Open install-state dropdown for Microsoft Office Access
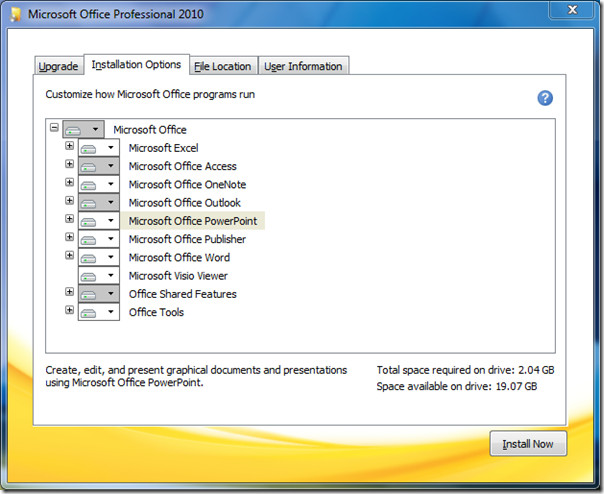The width and height of the screenshot is (604, 494). [x=99, y=166]
